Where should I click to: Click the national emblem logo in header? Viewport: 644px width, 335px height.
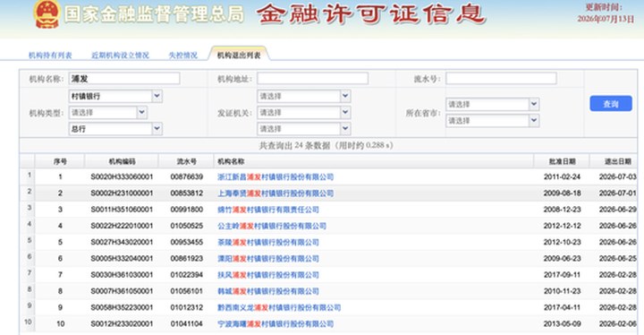(47, 14)
